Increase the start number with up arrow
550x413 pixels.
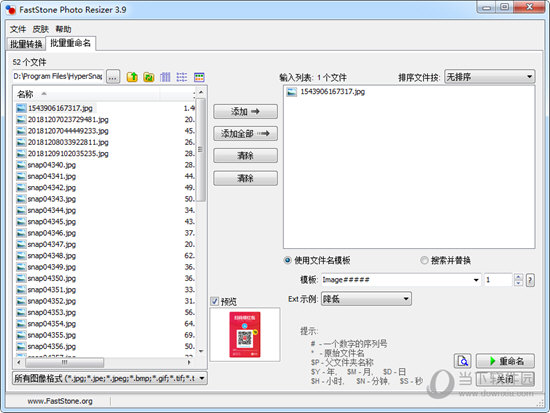(x=518, y=277)
